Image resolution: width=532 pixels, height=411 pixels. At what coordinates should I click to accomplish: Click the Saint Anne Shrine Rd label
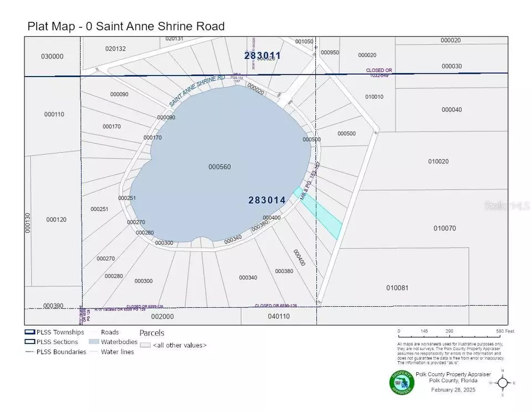[x=197, y=92]
